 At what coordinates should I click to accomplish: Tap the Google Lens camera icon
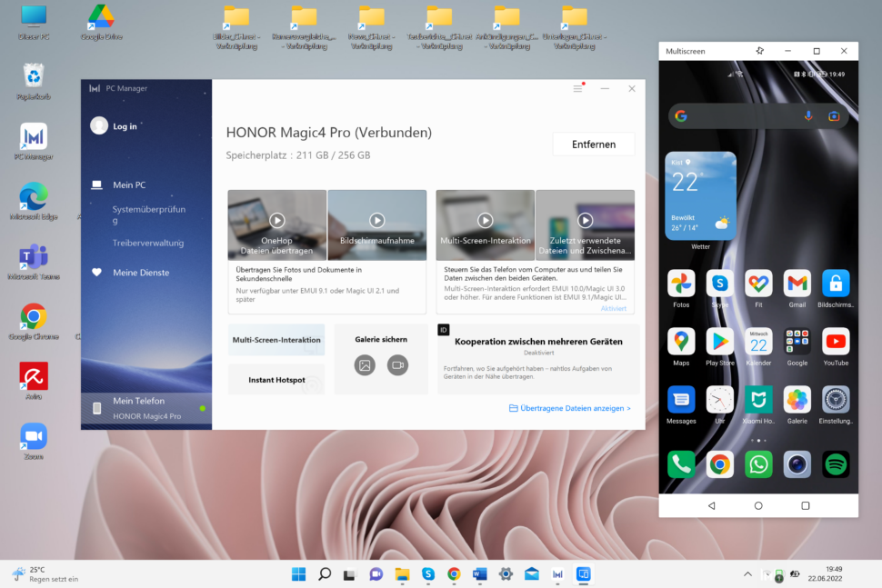coord(834,116)
